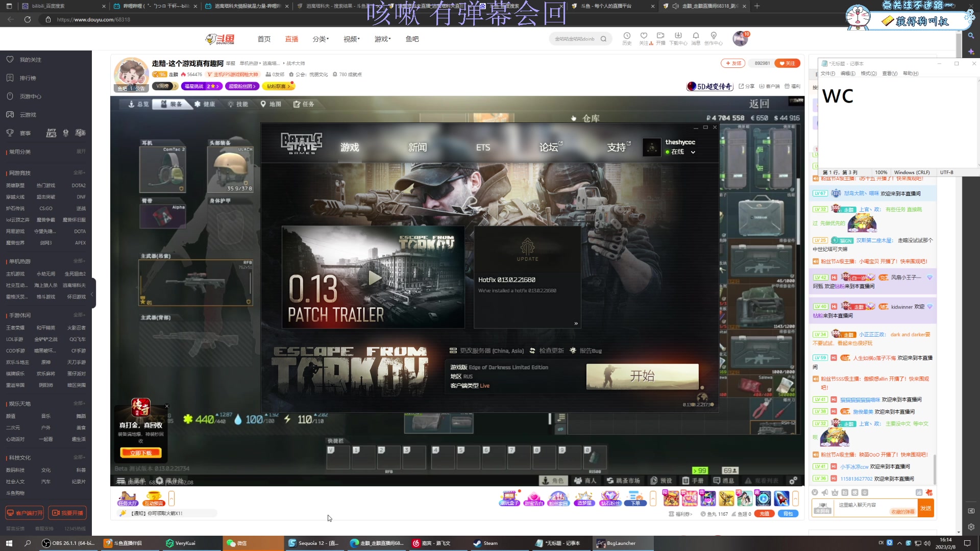Click the 充值 recharge button
This screenshot has height=551, width=980.
coord(764,514)
